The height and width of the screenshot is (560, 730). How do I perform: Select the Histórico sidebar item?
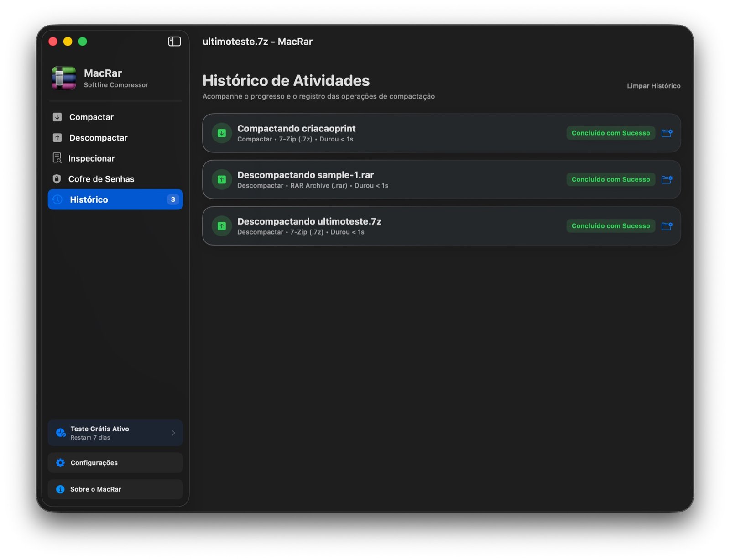(115, 199)
